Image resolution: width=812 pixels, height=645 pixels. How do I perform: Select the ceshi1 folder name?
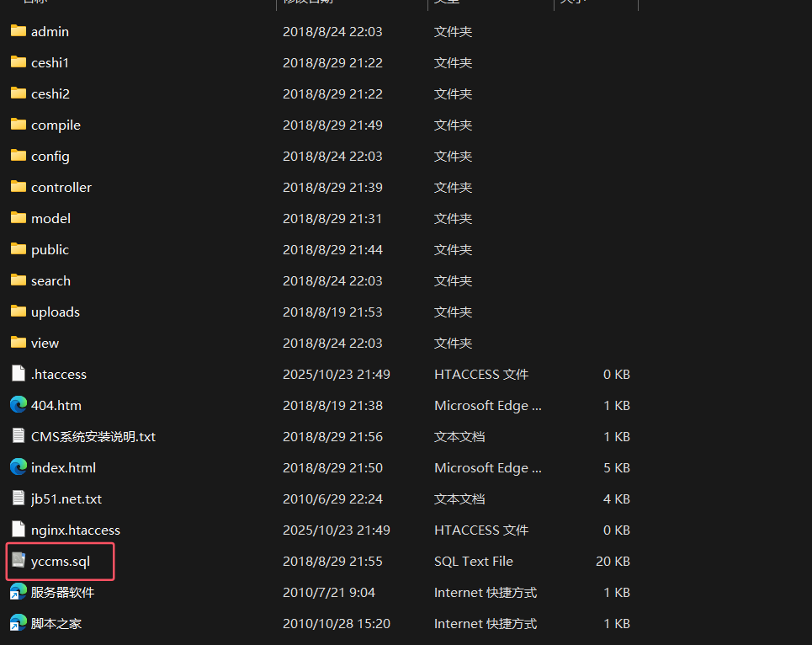tap(50, 63)
